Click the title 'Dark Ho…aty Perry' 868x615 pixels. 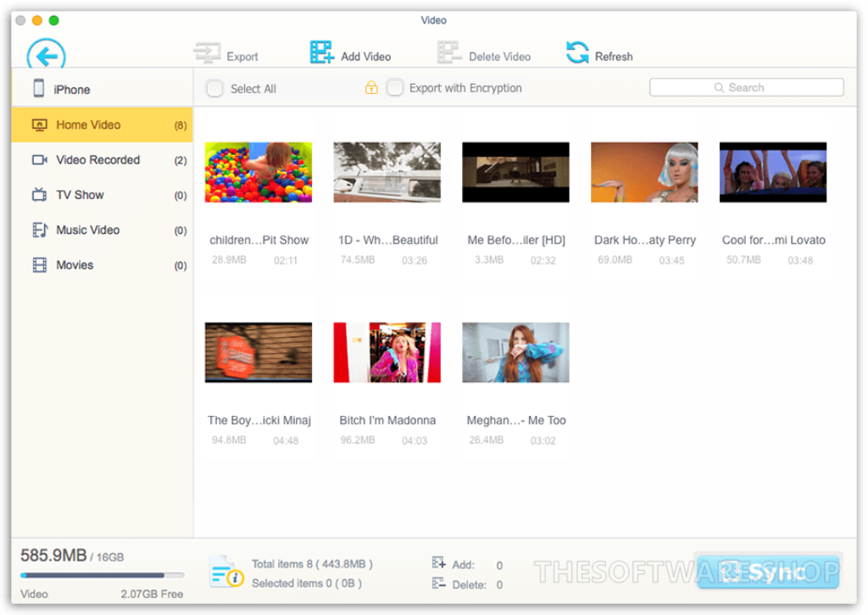pyautogui.click(x=645, y=240)
